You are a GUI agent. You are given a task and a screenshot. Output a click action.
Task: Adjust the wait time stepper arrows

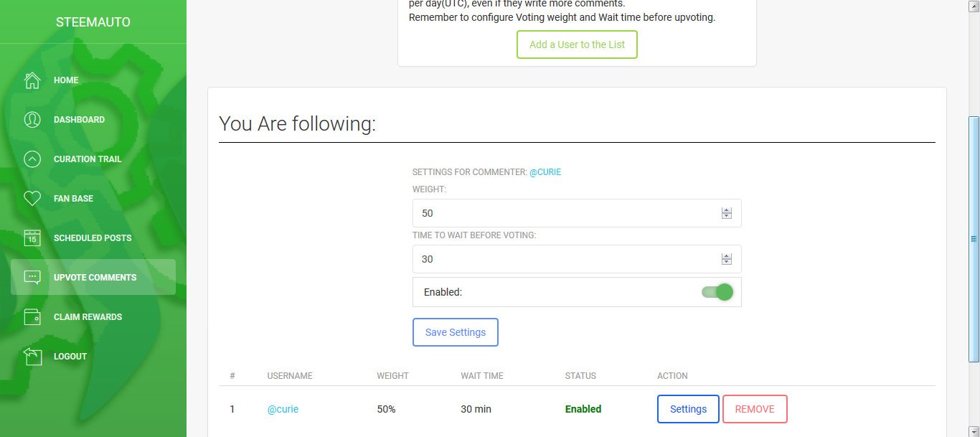pos(726,259)
